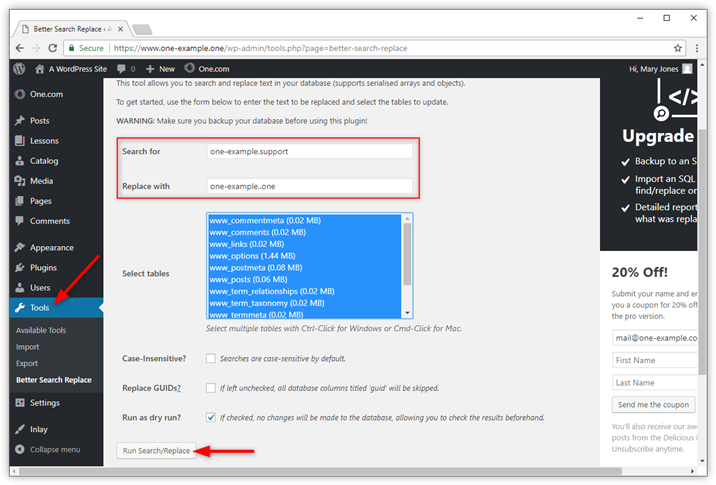Click coupon email input field
This screenshot has width=716, height=485.
pyautogui.click(x=655, y=338)
